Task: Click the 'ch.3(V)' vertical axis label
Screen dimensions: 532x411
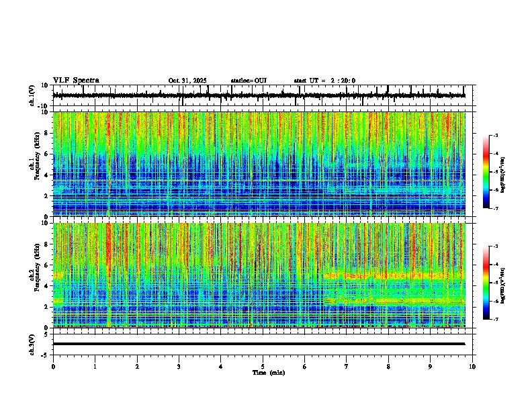Action: (x=32, y=345)
